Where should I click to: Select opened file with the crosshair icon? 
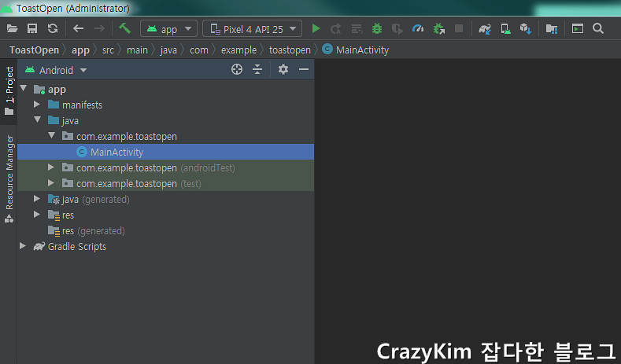point(237,69)
